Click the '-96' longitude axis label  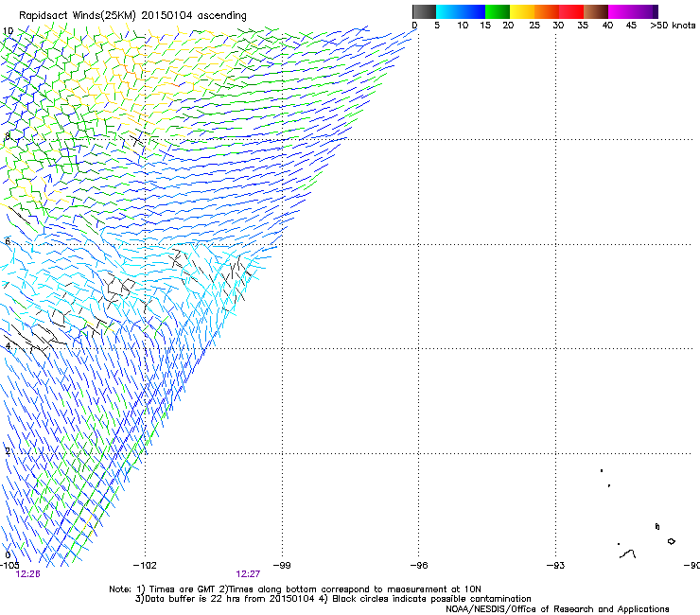(x=419, y=566)
